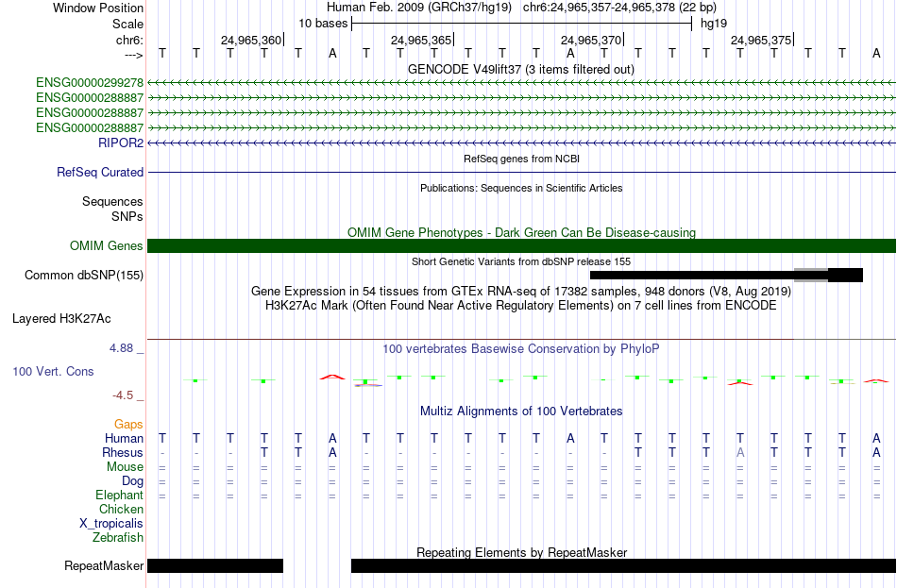
Task: Select the Dog species label
Action: click(x=133, y=481)
